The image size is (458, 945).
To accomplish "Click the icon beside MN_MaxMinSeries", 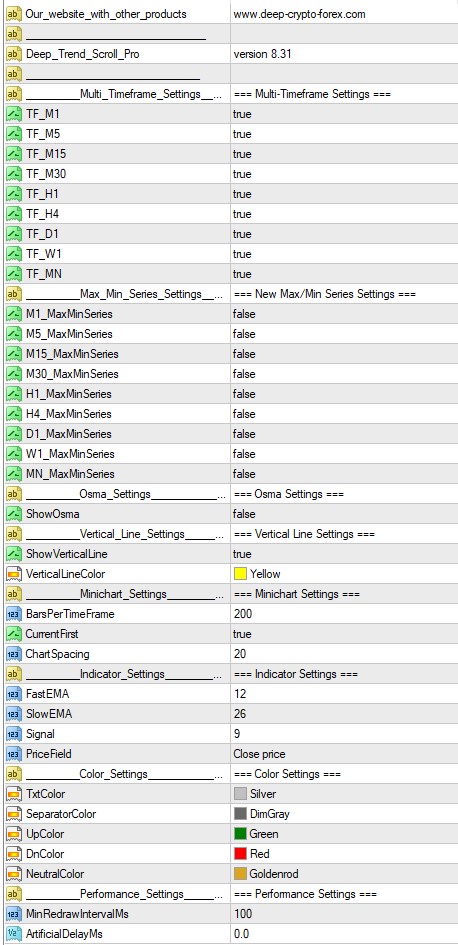I will (x=13, y=474).
